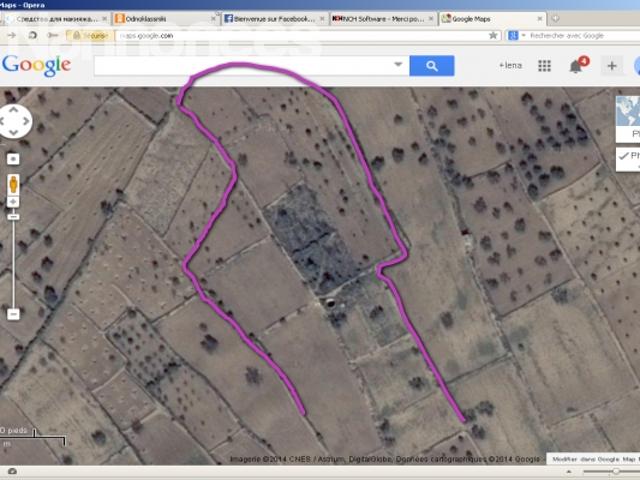Open the notifications bell with red badge

[578, 65]
